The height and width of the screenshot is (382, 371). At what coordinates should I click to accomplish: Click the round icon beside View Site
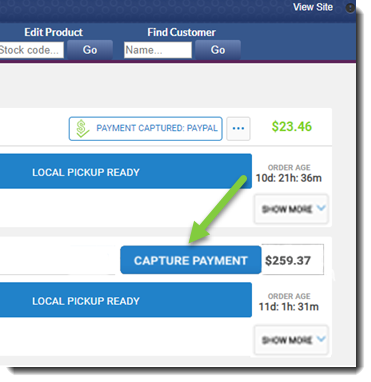[x=350, y=8]
